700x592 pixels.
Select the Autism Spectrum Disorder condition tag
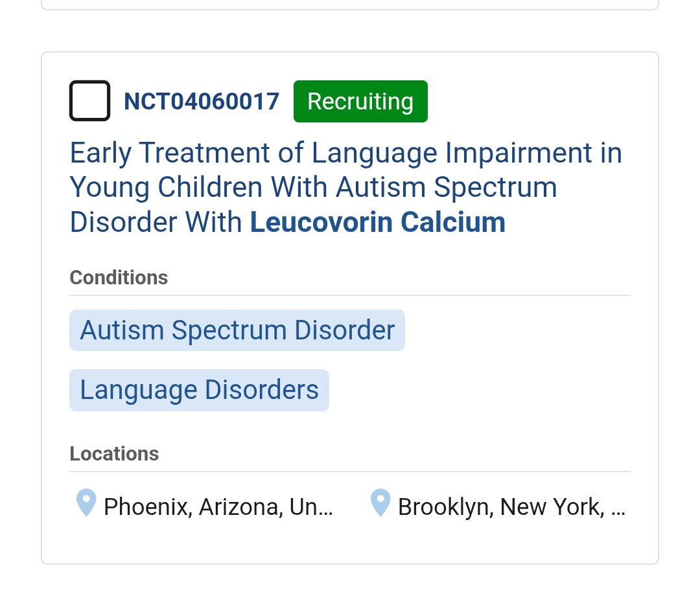coord(237,330)
